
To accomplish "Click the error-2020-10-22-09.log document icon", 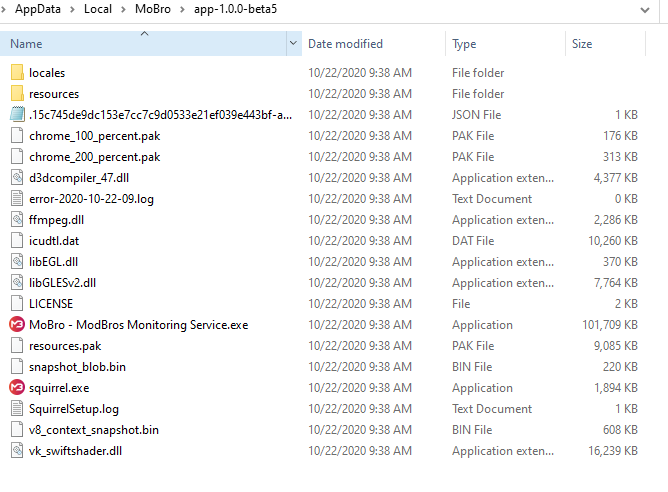I will point(17,199).
